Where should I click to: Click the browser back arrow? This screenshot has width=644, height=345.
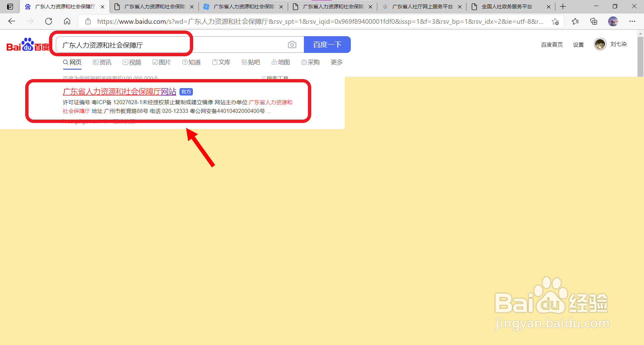pos(12,21)
